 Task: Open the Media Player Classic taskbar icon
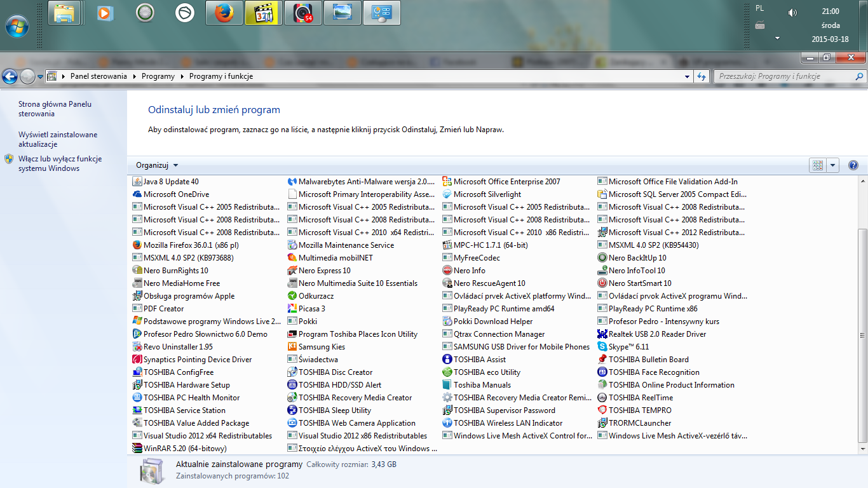pyautogui.click(x=263, y=13)
